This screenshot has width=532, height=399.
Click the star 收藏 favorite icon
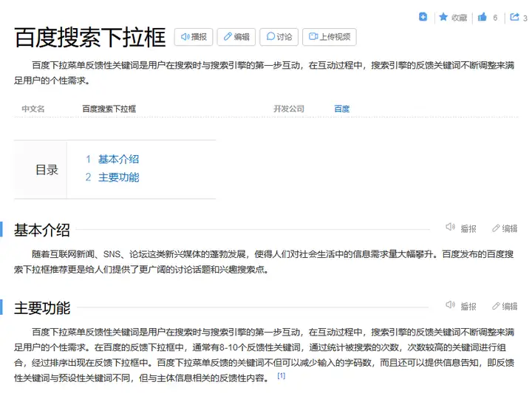point(443,17)
